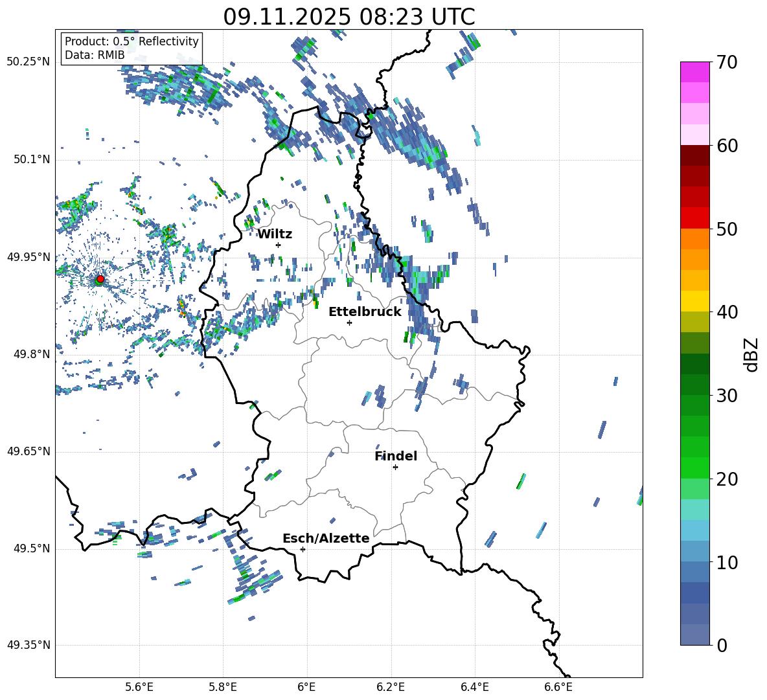Image resolution: width=767 pixels, height=700 pixels.
Task: Click the 30 label on colorbar
Action: [x=727, y=396]
